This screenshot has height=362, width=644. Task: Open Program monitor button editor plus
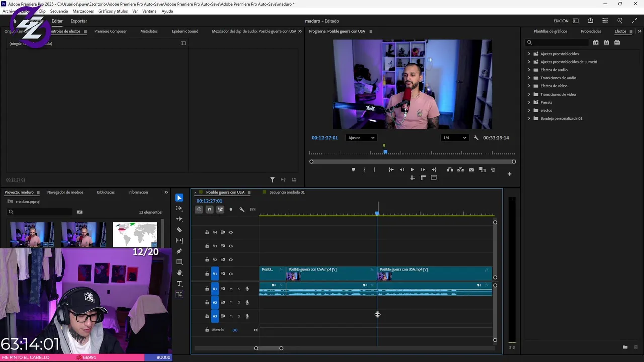pos(509,174)
